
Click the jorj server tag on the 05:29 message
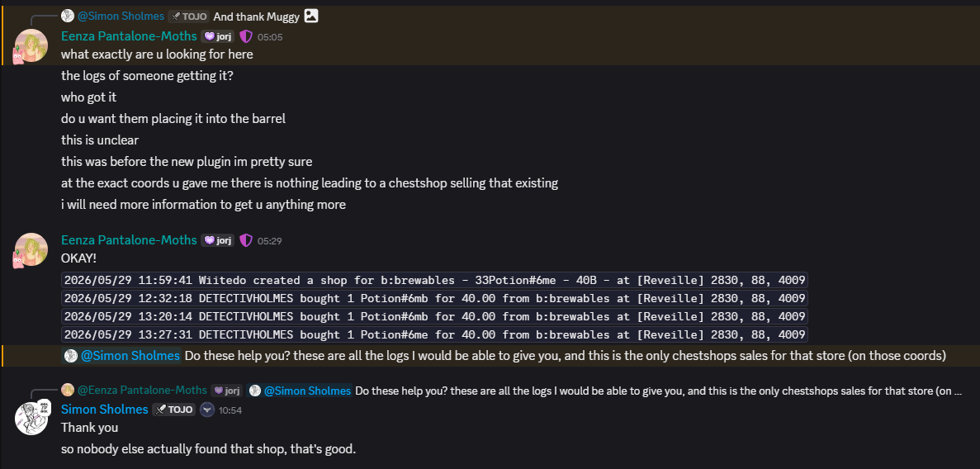tap(217, 240)
